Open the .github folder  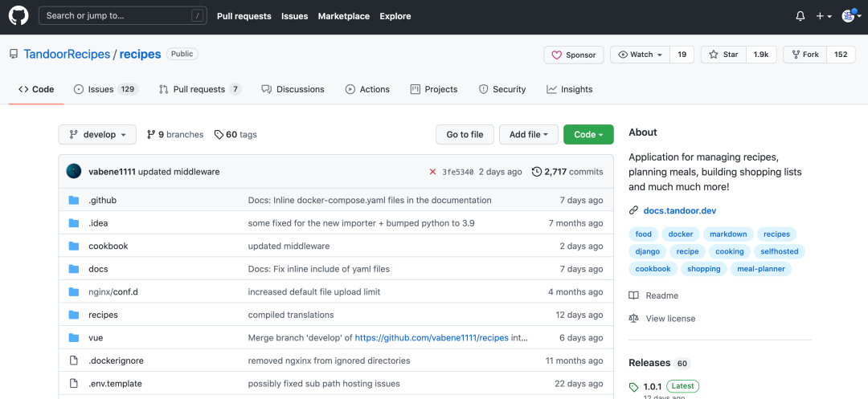(x=102, y=200)
